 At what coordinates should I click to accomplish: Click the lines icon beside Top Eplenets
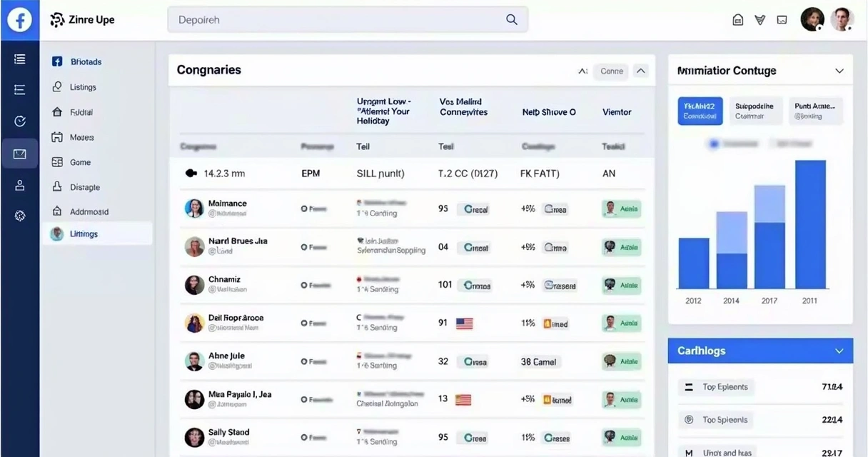[x=689, y=387]
